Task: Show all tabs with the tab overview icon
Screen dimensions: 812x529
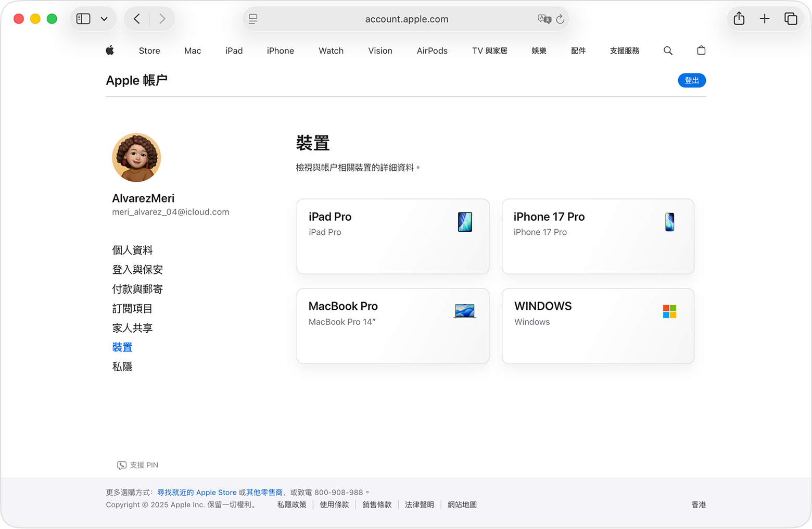Action: (791, 18)
